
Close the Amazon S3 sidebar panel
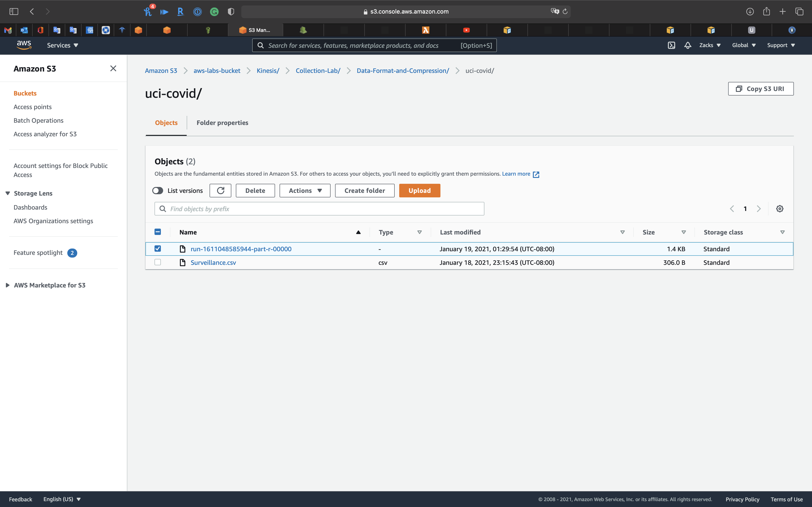tap(113, 68)
